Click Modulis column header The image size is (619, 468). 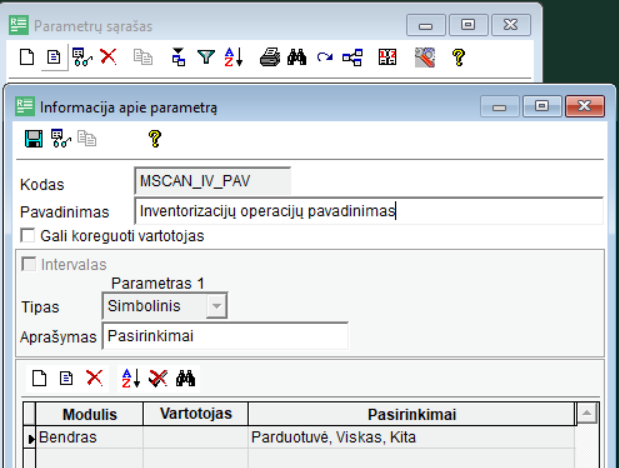click(x=90, y=414)
